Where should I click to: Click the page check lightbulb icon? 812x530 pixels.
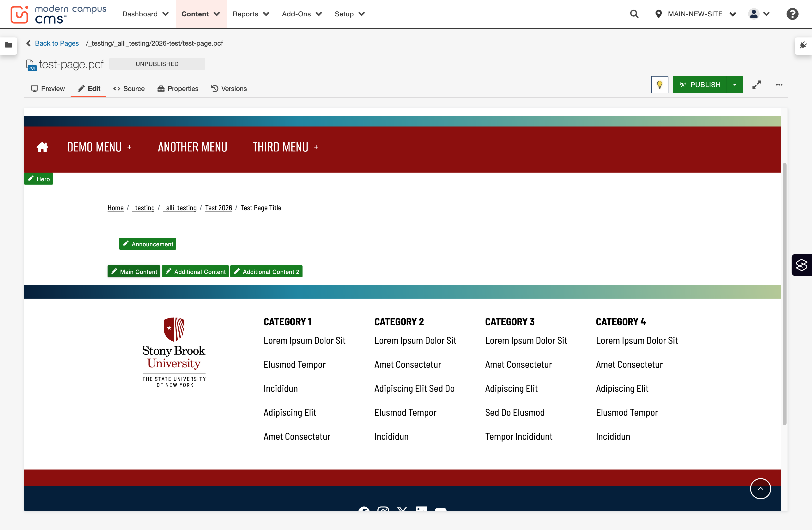coord(660,84)
